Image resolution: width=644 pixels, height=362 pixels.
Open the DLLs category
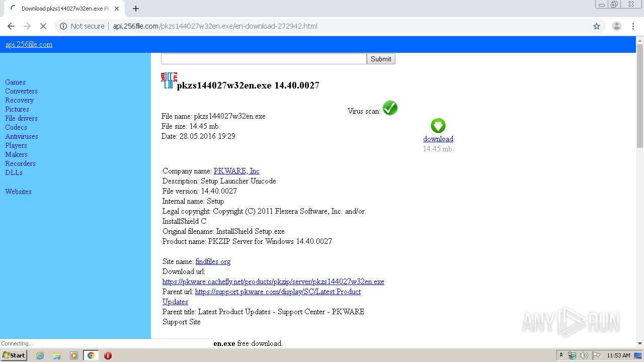coord(14,172)
